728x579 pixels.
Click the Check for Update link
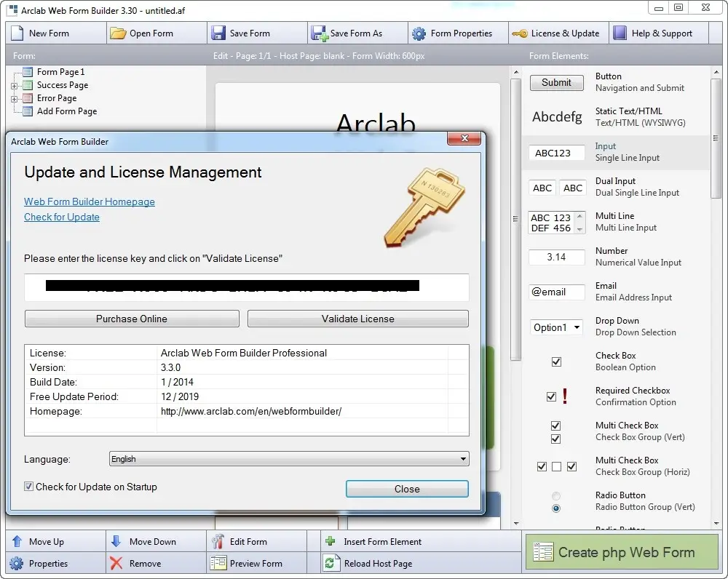62,217
